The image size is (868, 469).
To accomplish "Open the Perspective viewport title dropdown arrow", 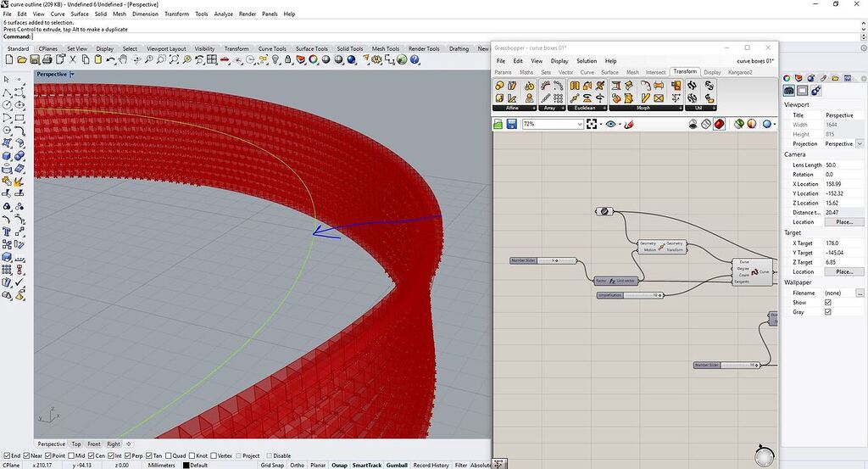I will tap(73, 74).
